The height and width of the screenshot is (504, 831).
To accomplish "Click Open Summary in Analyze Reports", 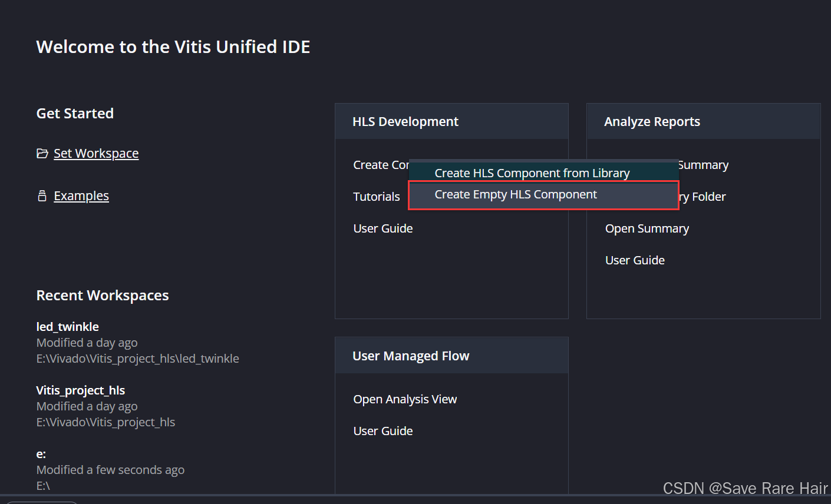I will pyautogui.click(x=647, y=228).
